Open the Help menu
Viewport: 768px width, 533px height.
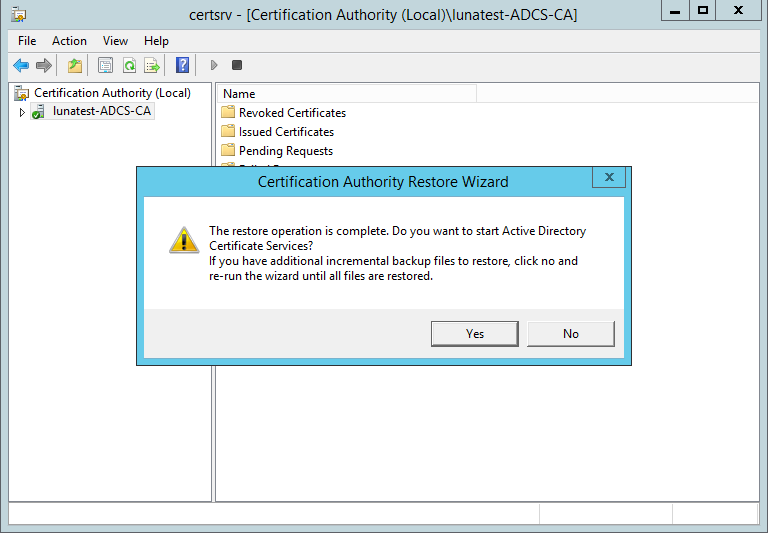point(156,41)
